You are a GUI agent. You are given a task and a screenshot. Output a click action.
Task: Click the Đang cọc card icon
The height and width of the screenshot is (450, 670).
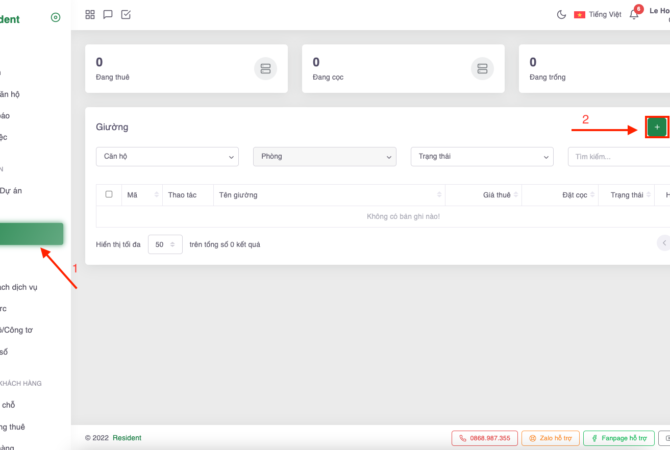coord(481,68)
